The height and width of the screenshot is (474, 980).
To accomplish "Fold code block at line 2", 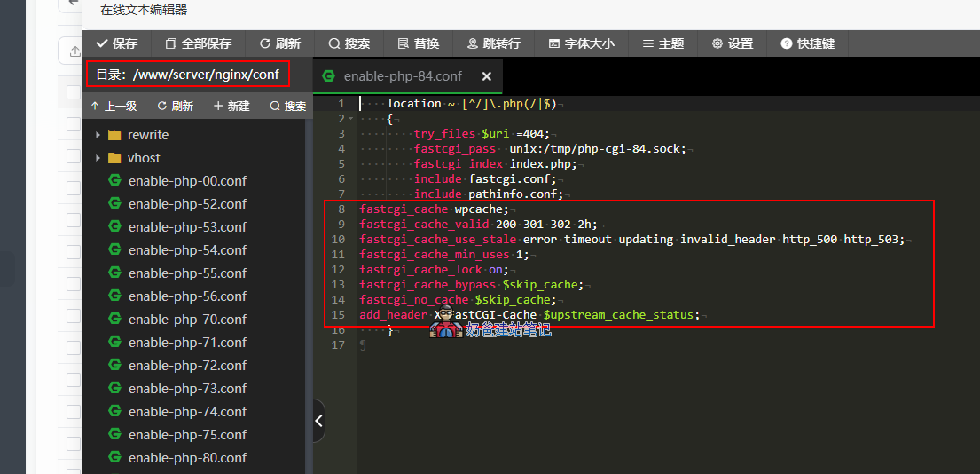I will 351,119.
